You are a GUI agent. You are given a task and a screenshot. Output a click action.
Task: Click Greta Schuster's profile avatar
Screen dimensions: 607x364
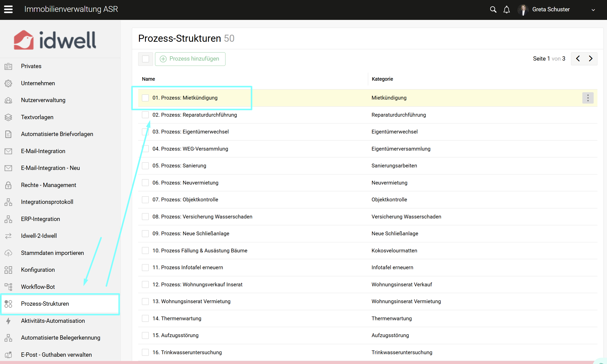523,10
